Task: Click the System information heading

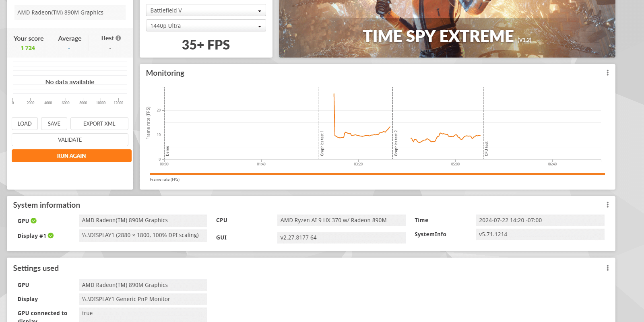Action: [46, 205]
